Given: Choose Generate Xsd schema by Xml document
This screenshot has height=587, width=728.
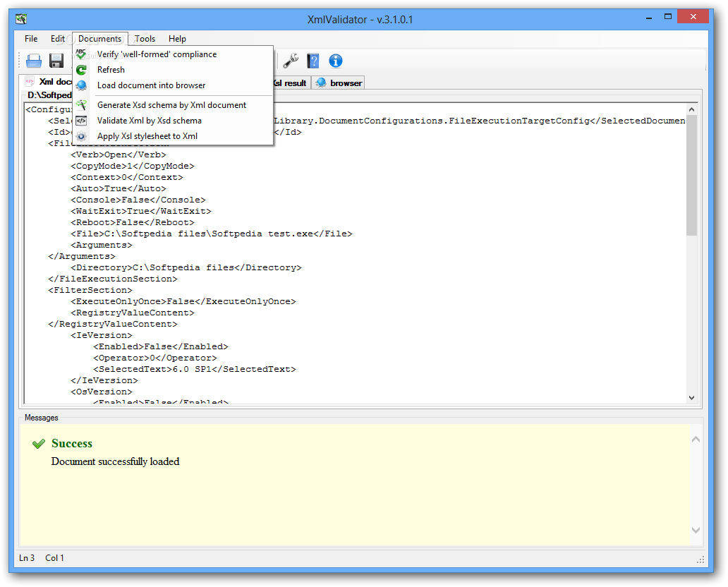Looking at the screenshot, I should 173,105.
